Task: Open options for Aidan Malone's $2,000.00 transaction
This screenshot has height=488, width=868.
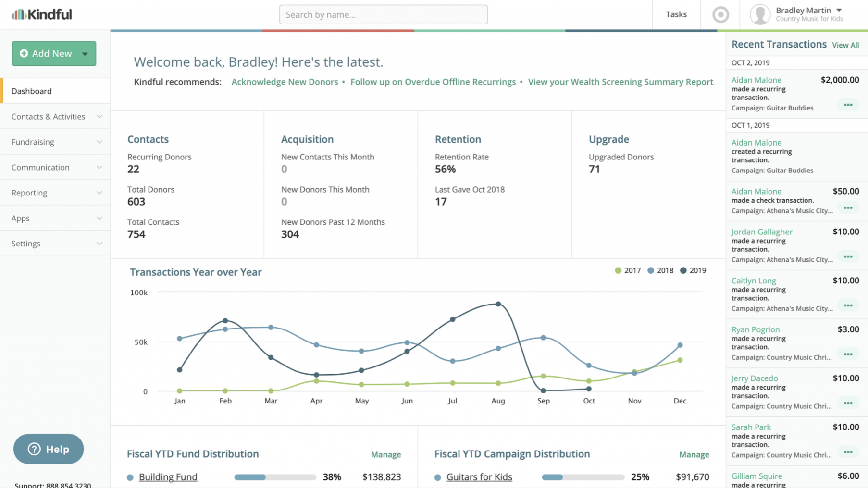Action: tap(848, 105)
